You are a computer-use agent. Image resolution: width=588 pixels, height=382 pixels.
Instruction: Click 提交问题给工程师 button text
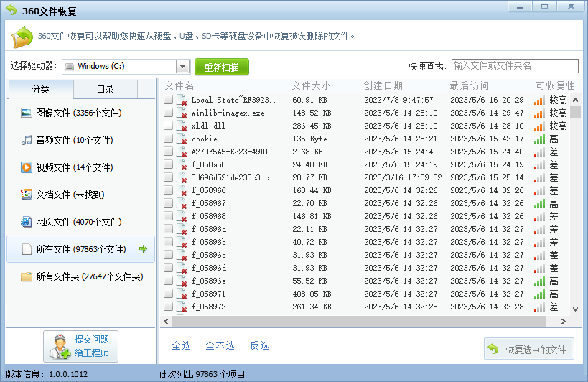[91, 346]
